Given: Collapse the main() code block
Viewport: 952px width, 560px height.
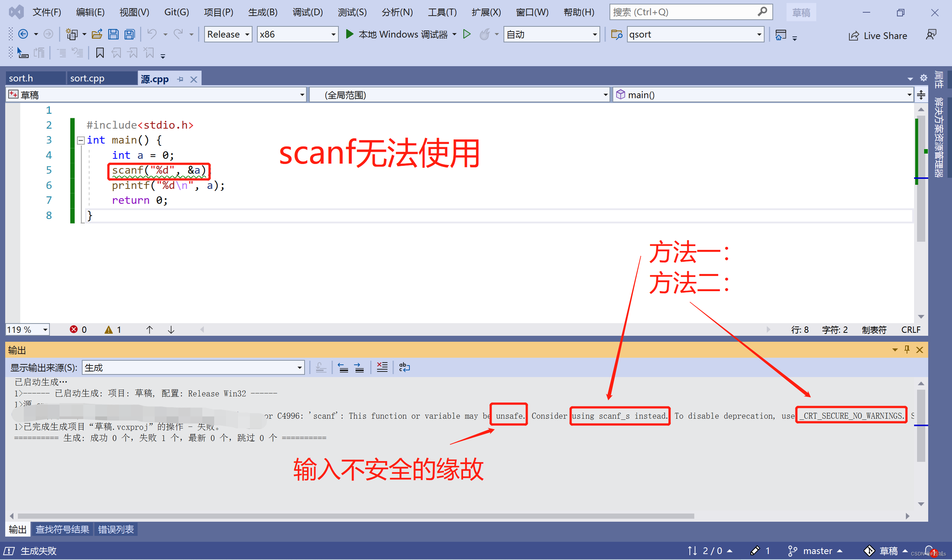Looking at the screenshot, I should pos(80,141).
